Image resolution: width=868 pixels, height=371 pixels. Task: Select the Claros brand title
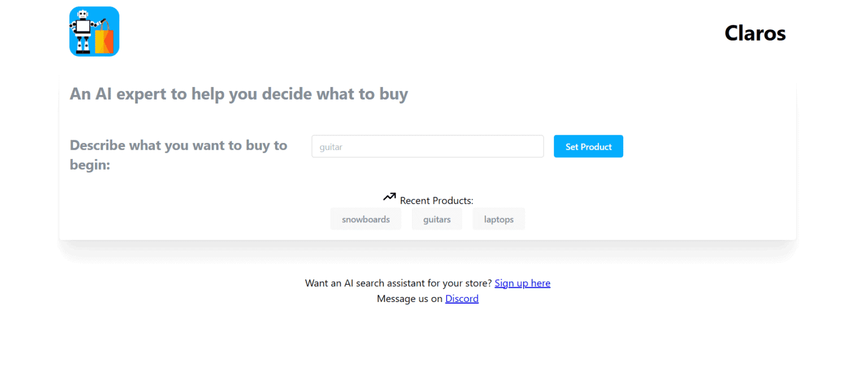(755, 33)
